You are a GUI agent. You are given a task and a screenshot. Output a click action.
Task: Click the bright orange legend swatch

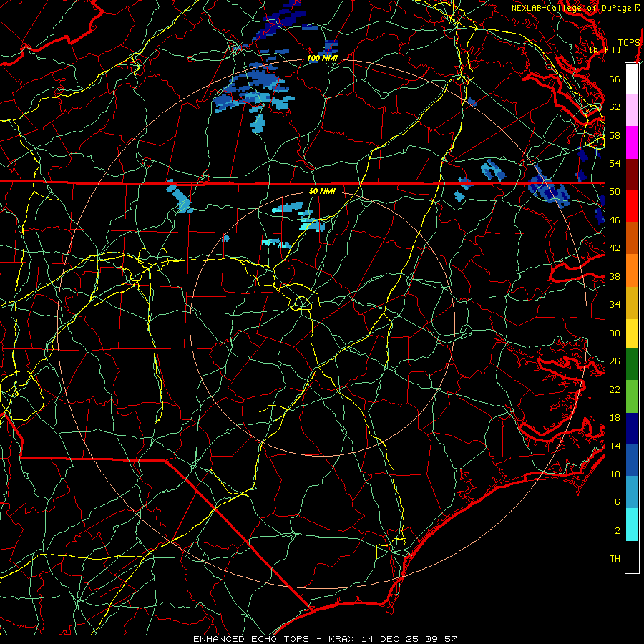point(632,270)
